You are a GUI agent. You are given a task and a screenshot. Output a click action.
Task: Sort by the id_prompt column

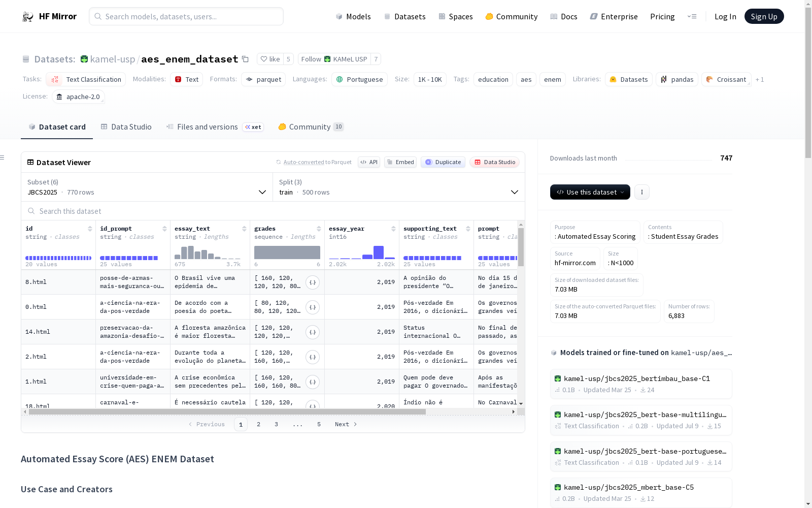point(164,229)
